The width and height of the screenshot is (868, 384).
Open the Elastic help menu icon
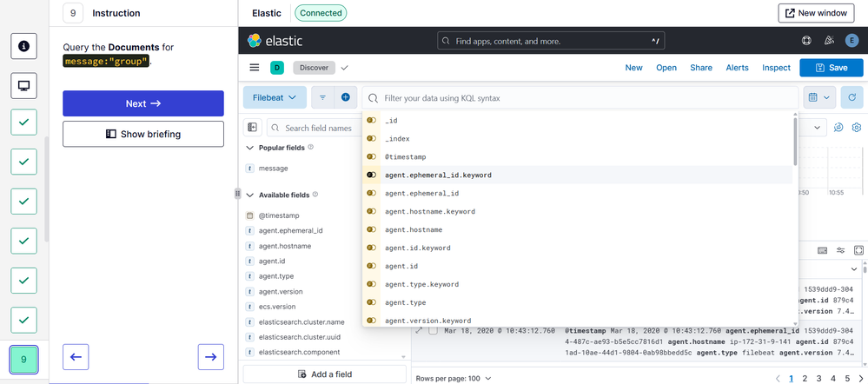point(806,40)
